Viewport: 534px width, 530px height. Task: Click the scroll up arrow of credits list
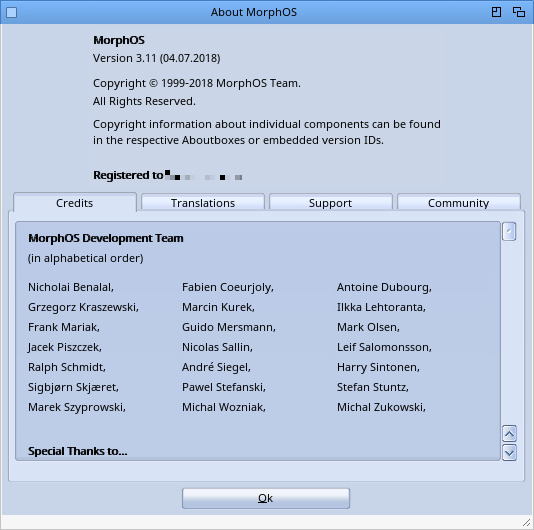509,434
